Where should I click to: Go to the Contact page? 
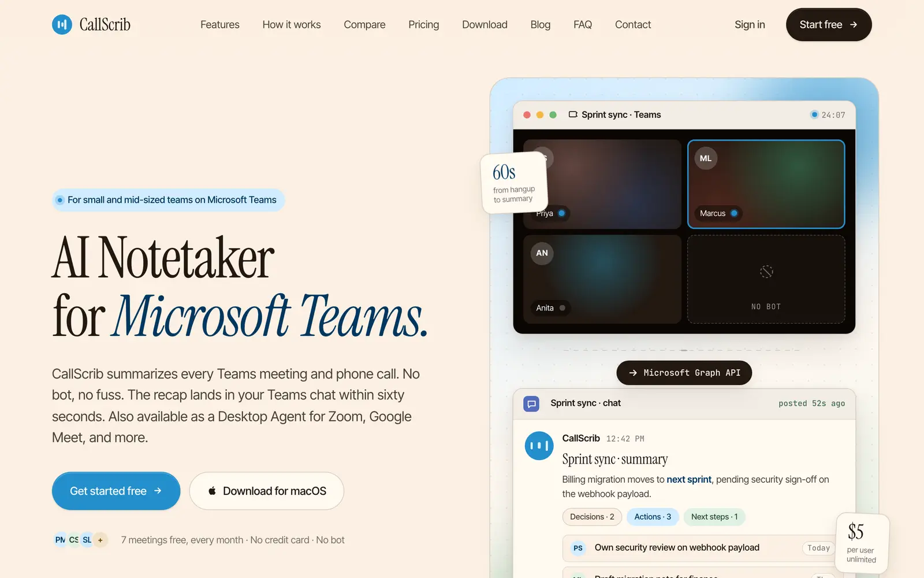[632, 25]
